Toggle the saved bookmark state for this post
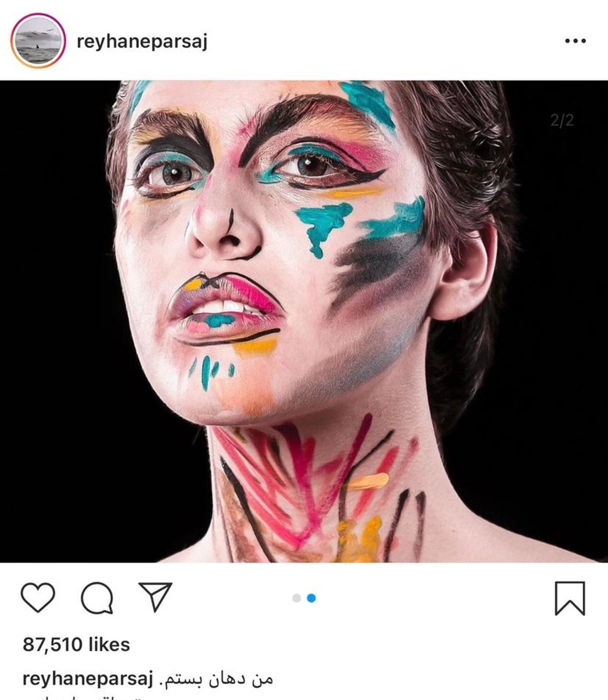The width and height of the screenshot is (608, 700). coord(570,598)
